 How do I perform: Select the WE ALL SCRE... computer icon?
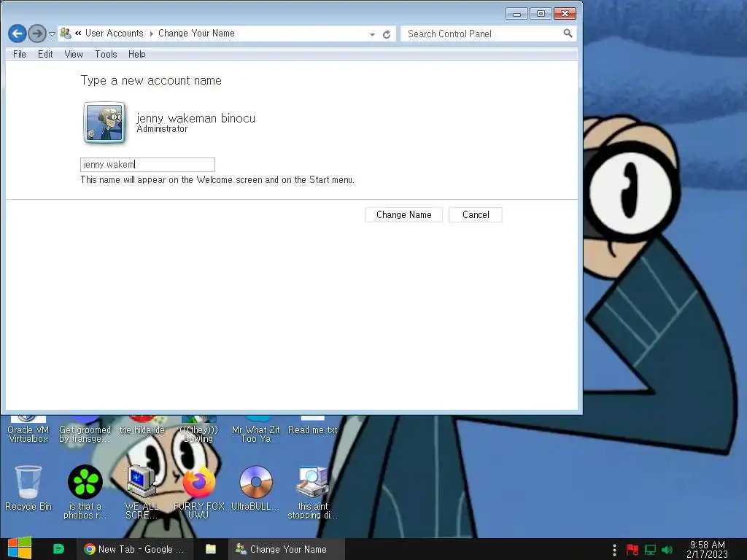142,492
